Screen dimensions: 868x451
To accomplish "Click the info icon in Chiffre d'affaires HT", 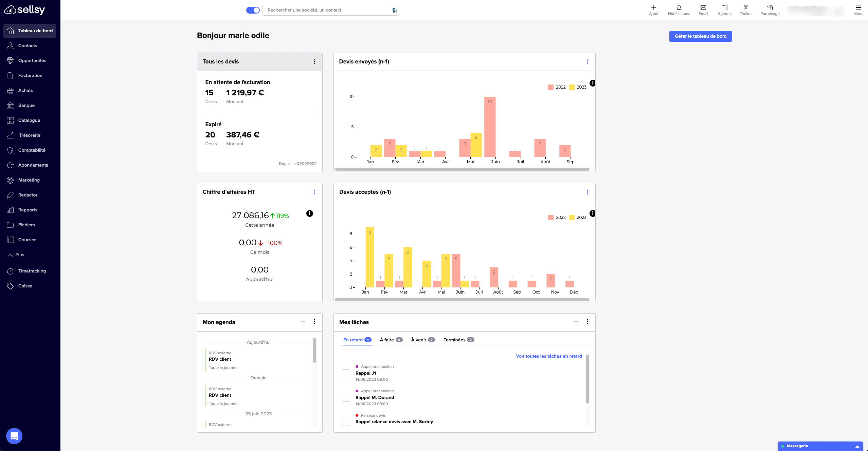I will [x=309, y=213].
